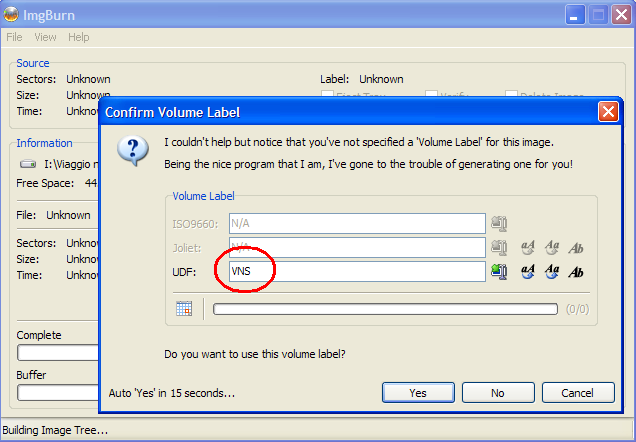Click the UDF volume label text field
Image resolution: width=636 pixels, height=442 pixels.
pos(357,271)
